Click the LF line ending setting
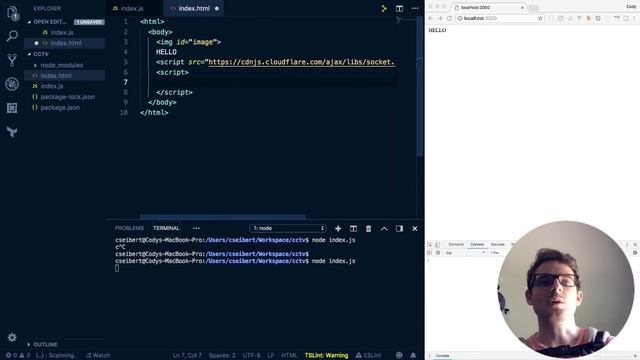This screenshot has width=640, height=360. point(271,355)
